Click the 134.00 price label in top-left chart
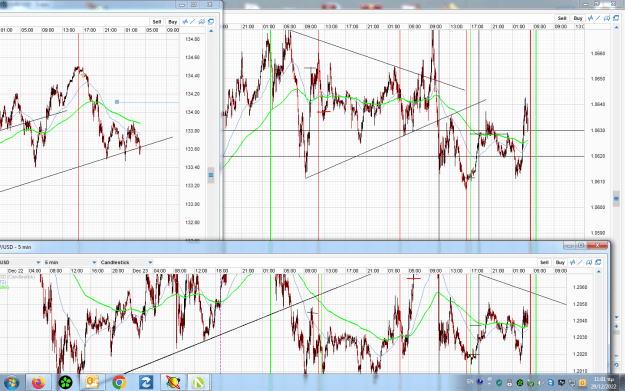The width and height of the screenshot is (625, 391). pyautogui.click(x=193, y=112)
